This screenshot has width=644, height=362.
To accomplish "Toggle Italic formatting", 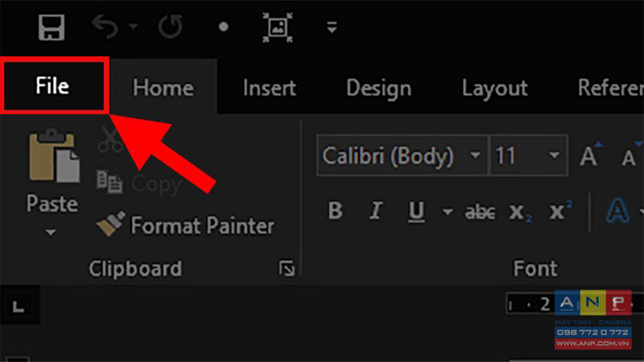I will (x=375, y=211).
